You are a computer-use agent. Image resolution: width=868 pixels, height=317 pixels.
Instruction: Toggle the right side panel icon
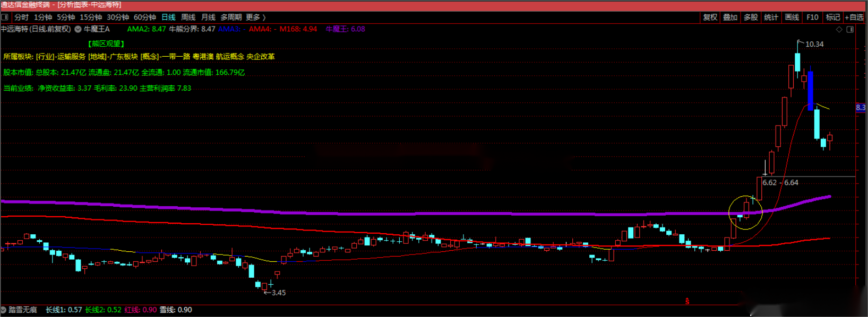pyautogui.click(x=850, y=29)
